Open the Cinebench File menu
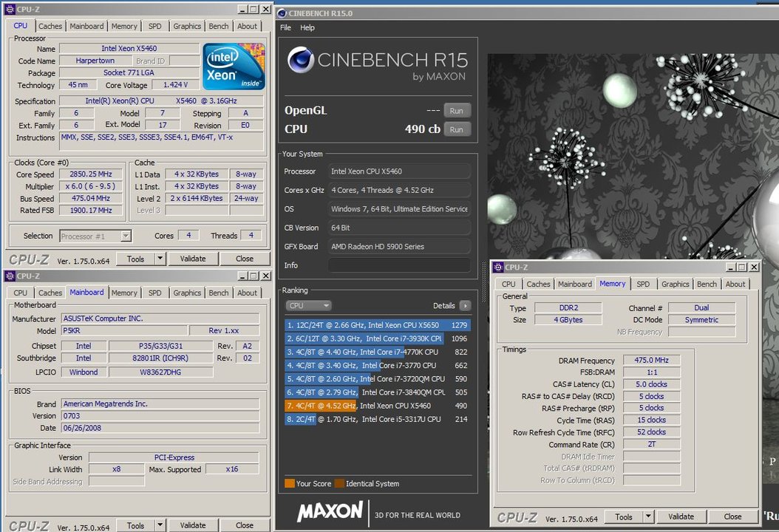The height and width of the screenshot is (532, 779). [285, 27]
